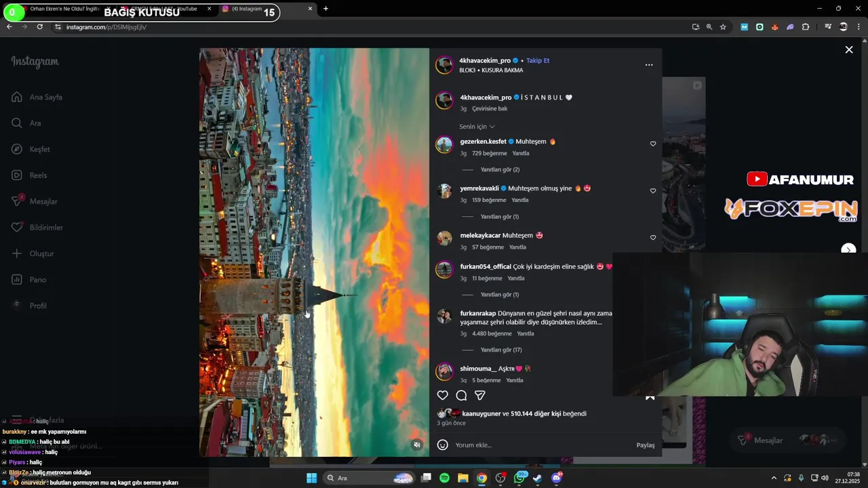This screenshot has height=488, width=868.
Task: Open Discord from the taskbar
Action: tap(557, 478)
